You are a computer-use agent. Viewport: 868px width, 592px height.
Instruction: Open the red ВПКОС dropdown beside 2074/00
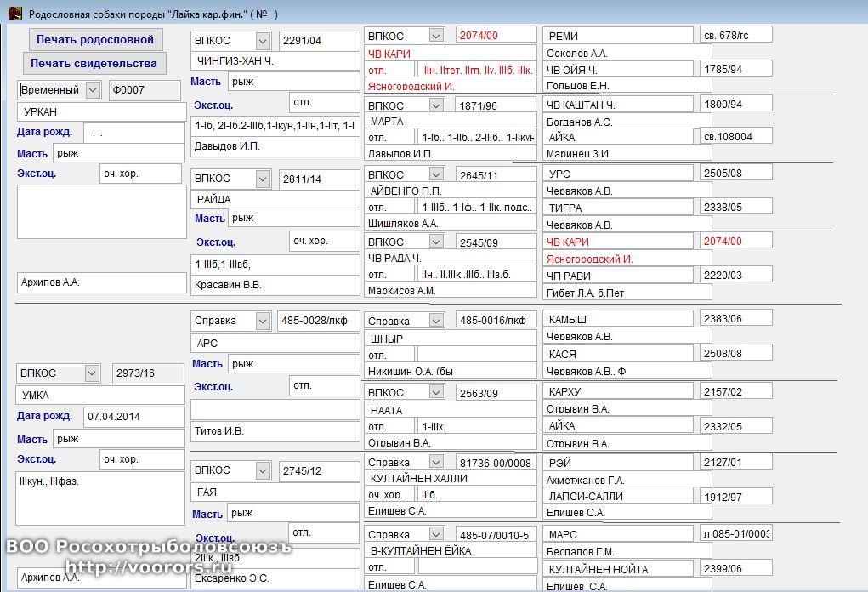(436, 36)
